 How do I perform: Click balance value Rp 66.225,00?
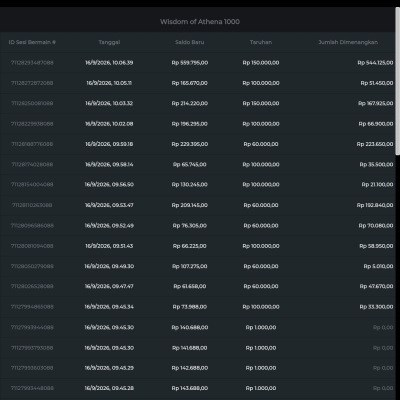(x=190, y=246)
